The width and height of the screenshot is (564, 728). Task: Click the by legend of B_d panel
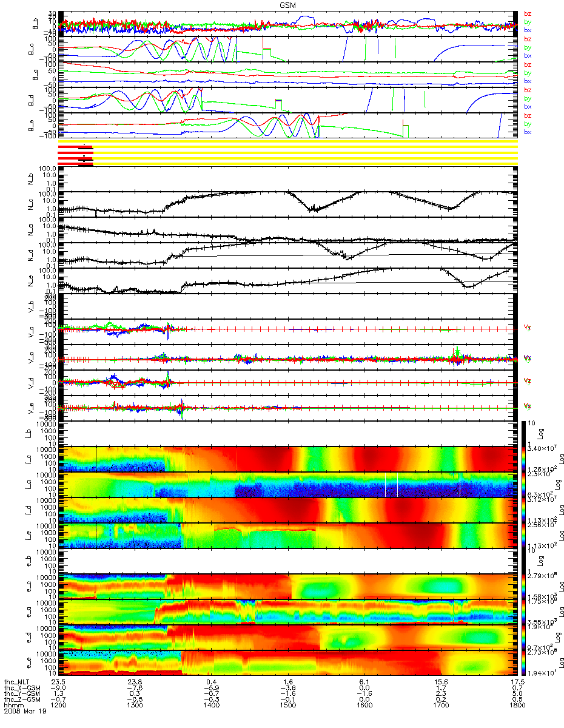point(528,98)
